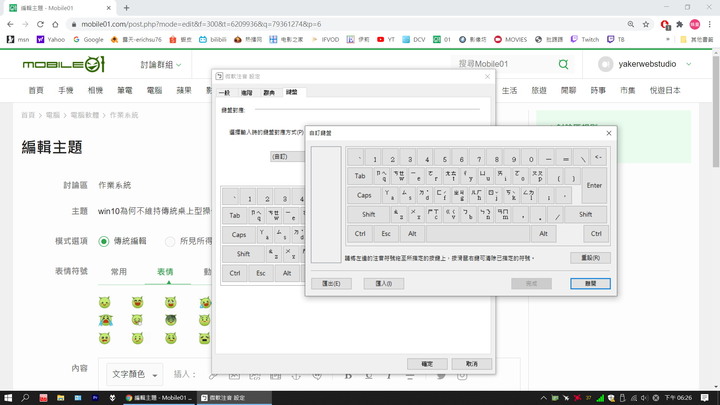Click the m key on the custom keyboard
Image resolution: width=720 pixels, height=405 pixels.
[504, 214]
